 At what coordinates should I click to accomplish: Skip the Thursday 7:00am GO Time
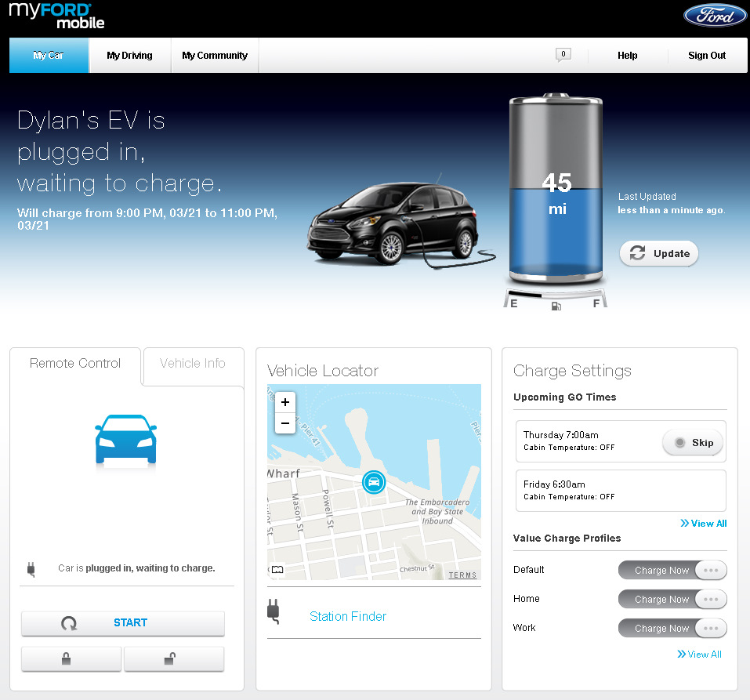tap(692, 442)
